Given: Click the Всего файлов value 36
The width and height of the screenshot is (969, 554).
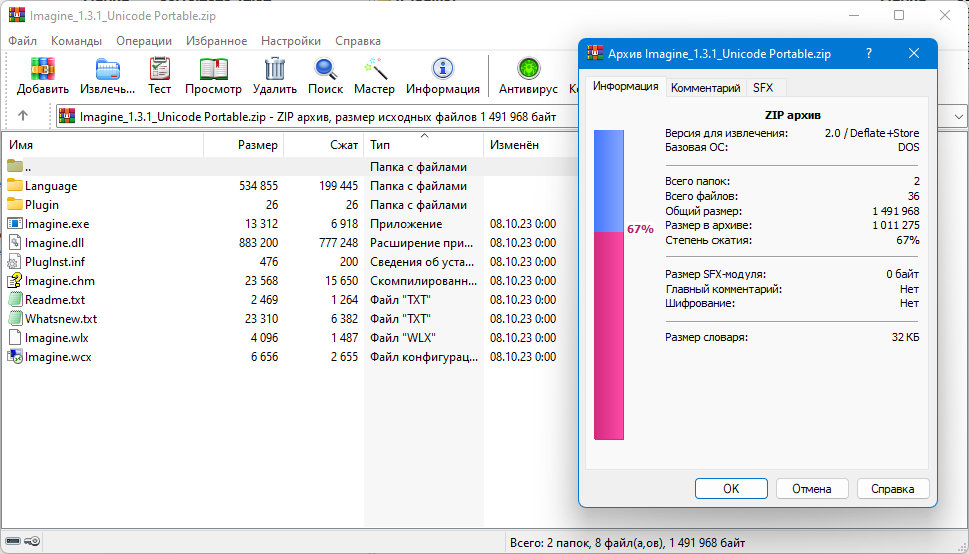Looking at the screenshot, I should pos(913,196).
